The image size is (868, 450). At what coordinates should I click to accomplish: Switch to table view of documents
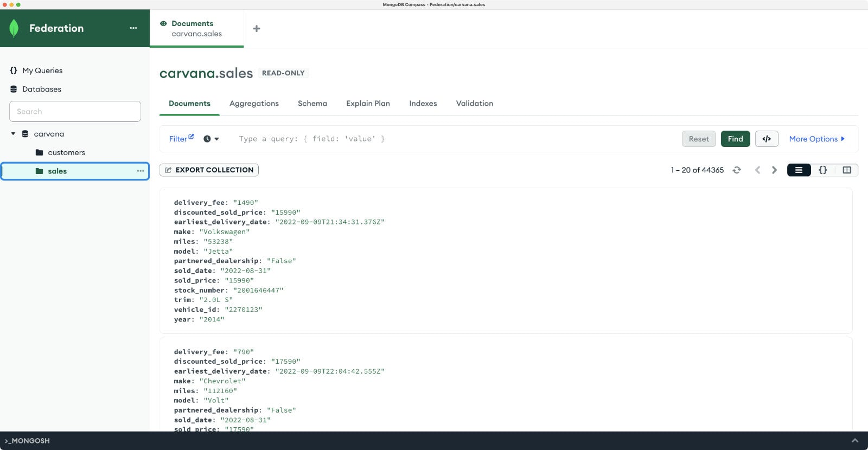point(847,170)
